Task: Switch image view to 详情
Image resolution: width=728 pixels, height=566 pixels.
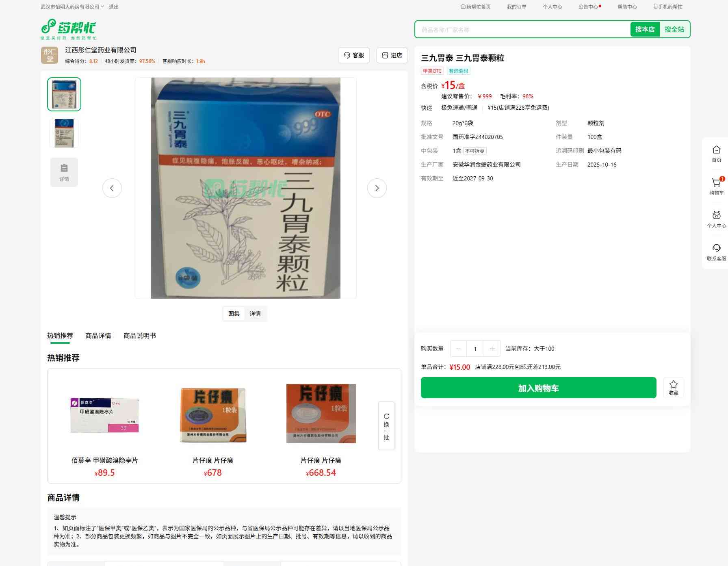Action: point(255,314)
